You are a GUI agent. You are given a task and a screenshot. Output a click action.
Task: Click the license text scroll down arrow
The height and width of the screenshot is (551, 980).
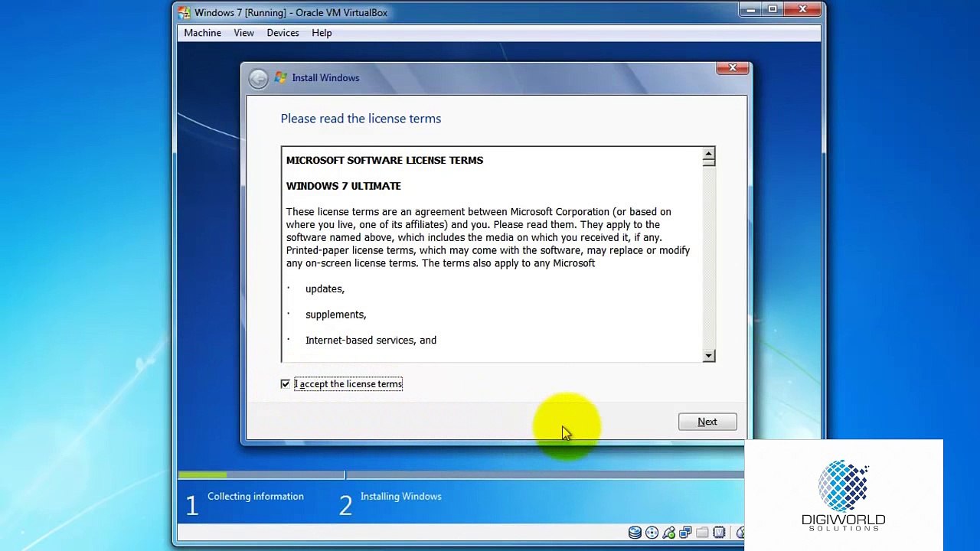pos(708,355)
